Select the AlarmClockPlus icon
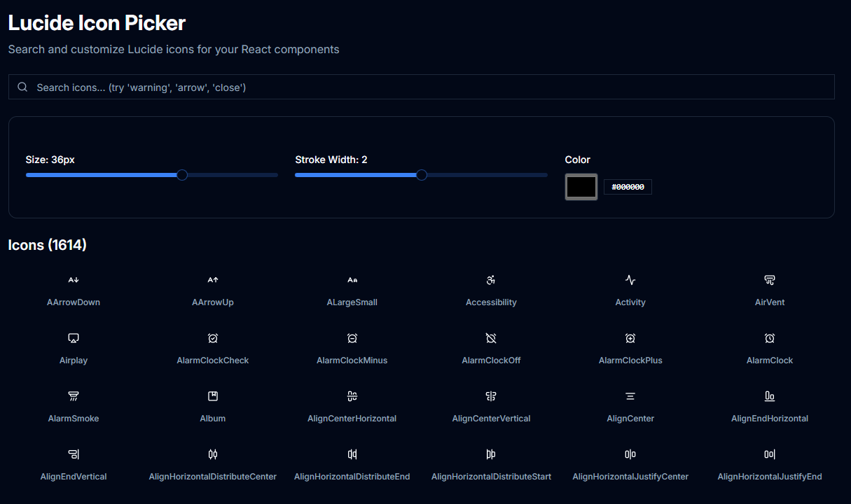The width and height of the screenshot is (851, 504). [x=630, y=338]
